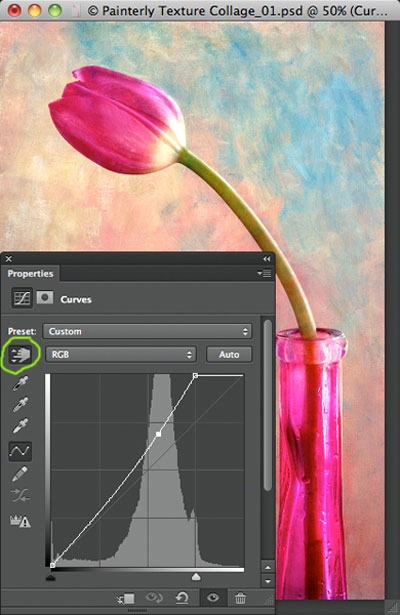Click the black input slider triangle
Screen dimensions: 400x615
51,577
